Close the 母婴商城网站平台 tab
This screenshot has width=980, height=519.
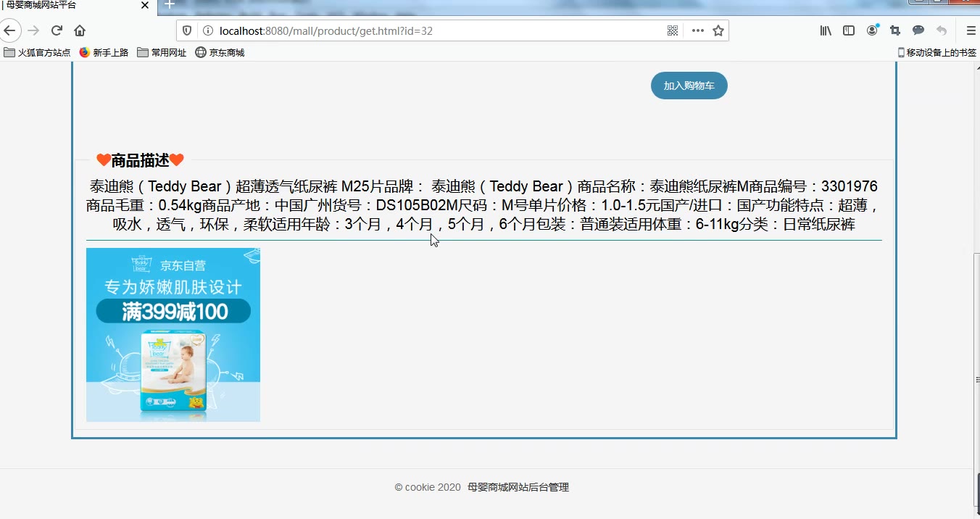144,5
